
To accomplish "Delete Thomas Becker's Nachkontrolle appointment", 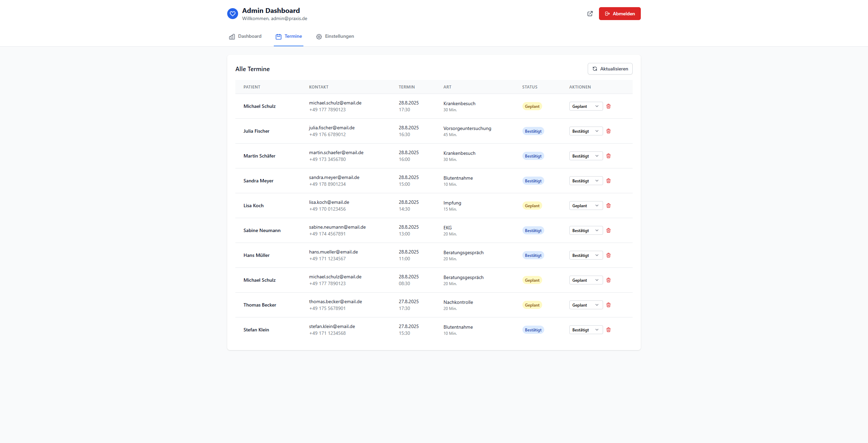I will click(608, 305).
